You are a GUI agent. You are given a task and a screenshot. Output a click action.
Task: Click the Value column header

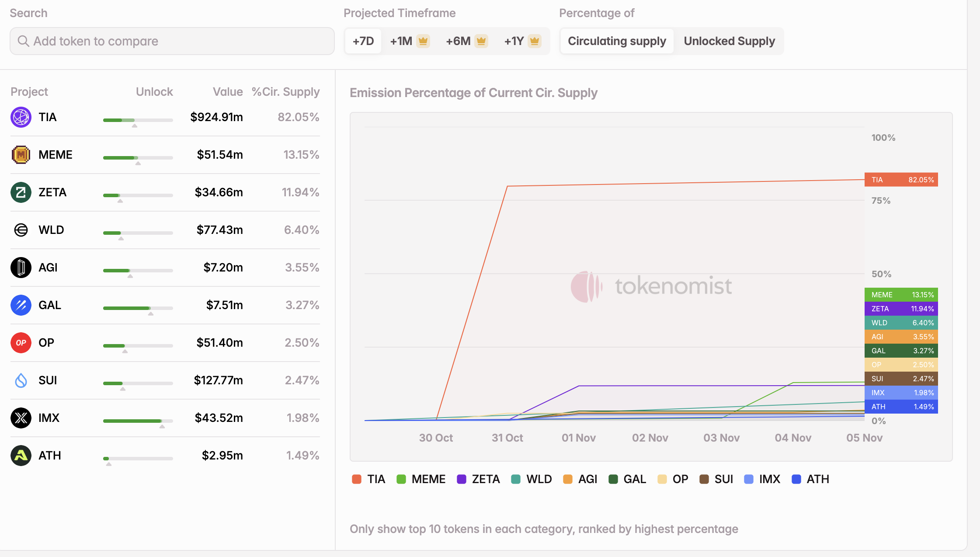tap(228, 92)
